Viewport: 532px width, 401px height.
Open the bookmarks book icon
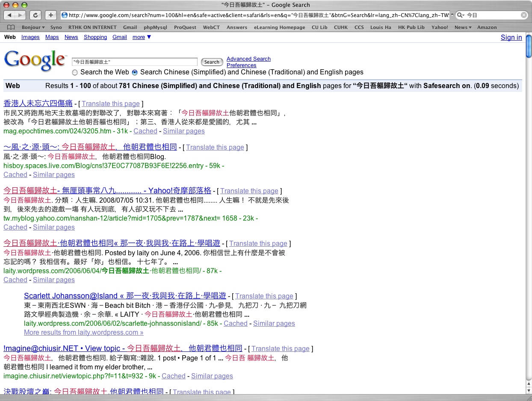tap(11, 27)
